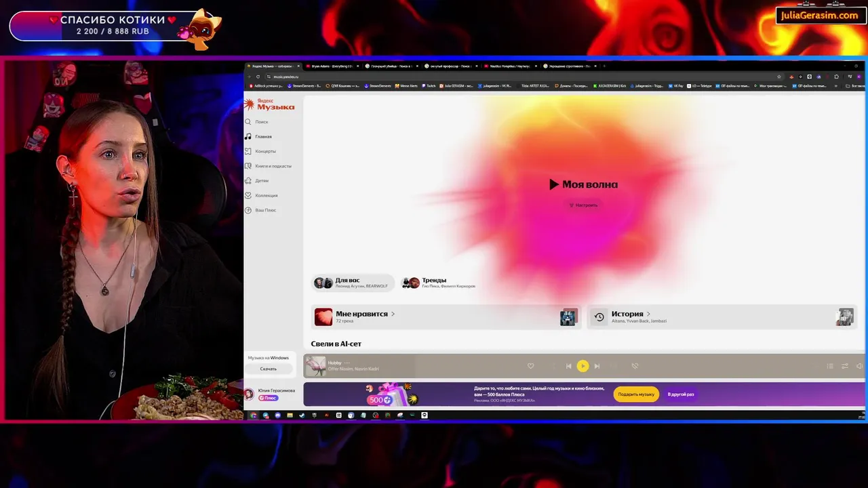Open Юлия Герасимова profile avatar
This screenshot has height=488, width=868.
point(249,394)
